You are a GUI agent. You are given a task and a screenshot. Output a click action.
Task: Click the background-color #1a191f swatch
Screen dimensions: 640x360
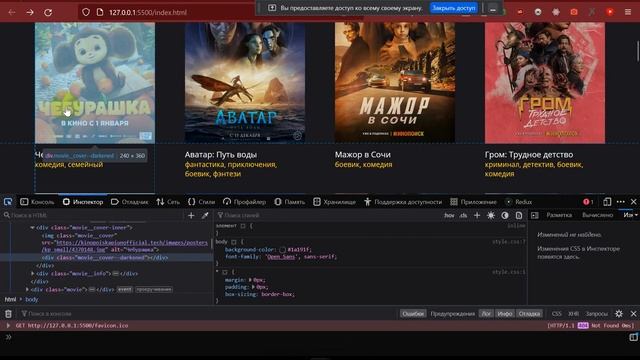pos(282,249)
